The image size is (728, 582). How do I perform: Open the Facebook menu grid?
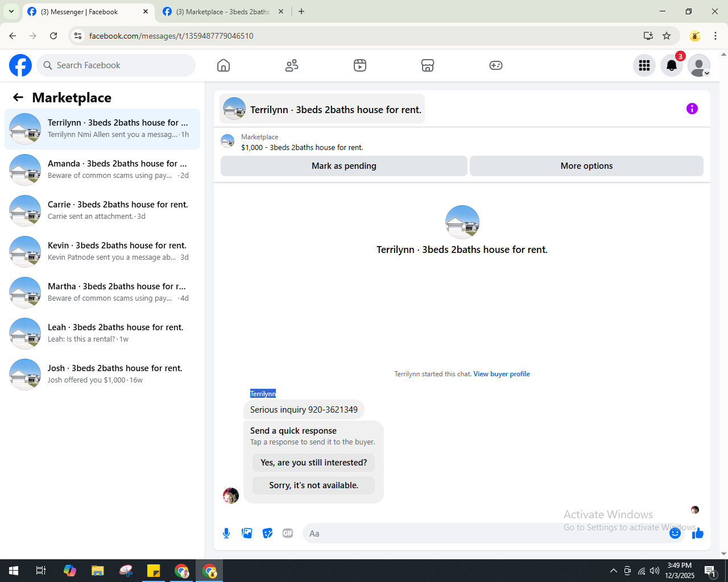pos(644,65)
